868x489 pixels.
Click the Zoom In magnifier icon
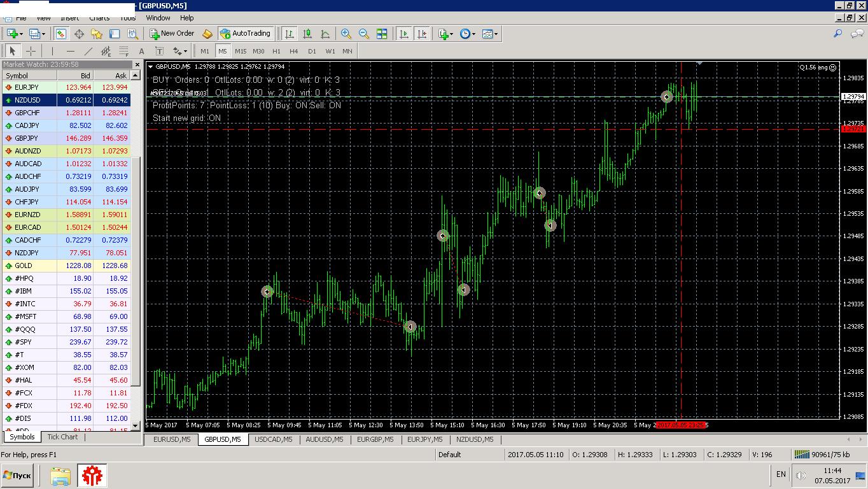346,34
